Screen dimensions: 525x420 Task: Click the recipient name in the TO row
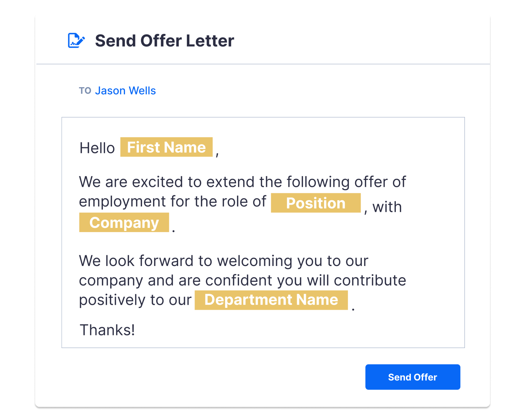pyautogui.click(x=125, y=91)
